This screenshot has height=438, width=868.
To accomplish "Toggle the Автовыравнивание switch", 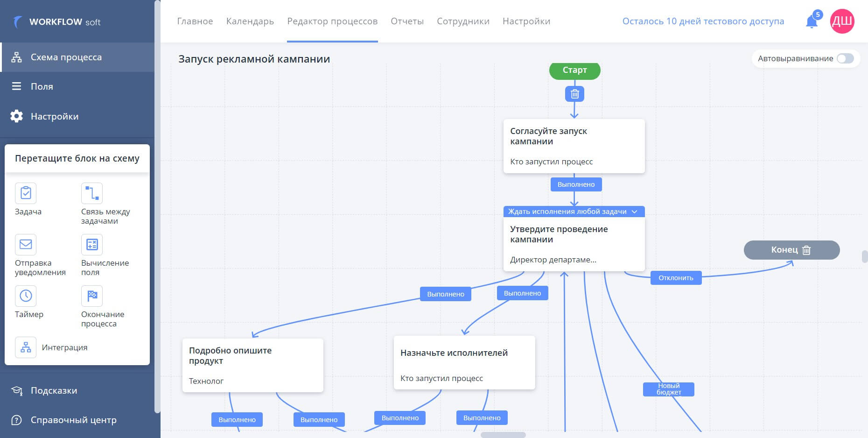I will [845, 58].
